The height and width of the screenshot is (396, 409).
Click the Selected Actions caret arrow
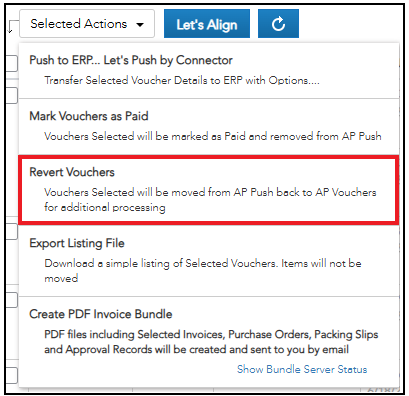coord(140,24)
